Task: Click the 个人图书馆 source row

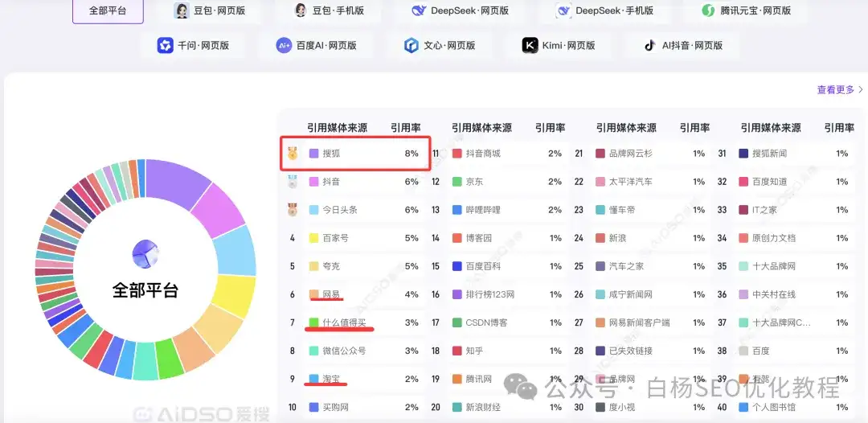Action: (x=785, y=407)
